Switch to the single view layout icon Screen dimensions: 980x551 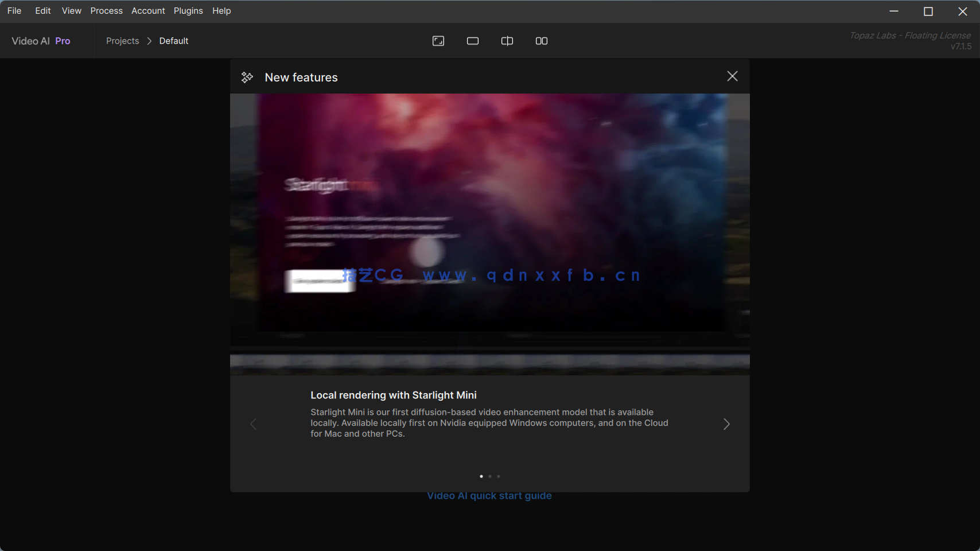[473, 41]
